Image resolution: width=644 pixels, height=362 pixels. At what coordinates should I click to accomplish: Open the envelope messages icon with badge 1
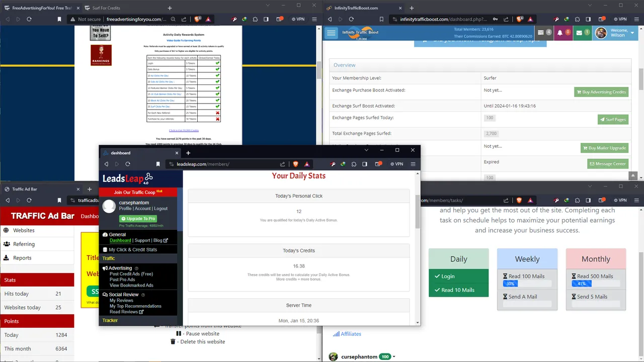(583, 33)
